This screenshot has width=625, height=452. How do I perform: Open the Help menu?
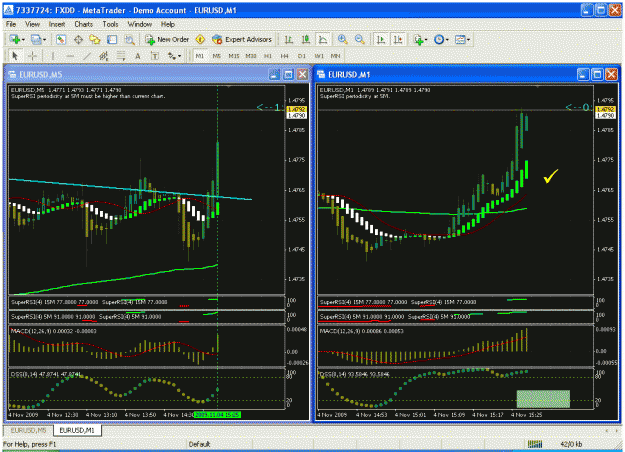click(168, 24)
